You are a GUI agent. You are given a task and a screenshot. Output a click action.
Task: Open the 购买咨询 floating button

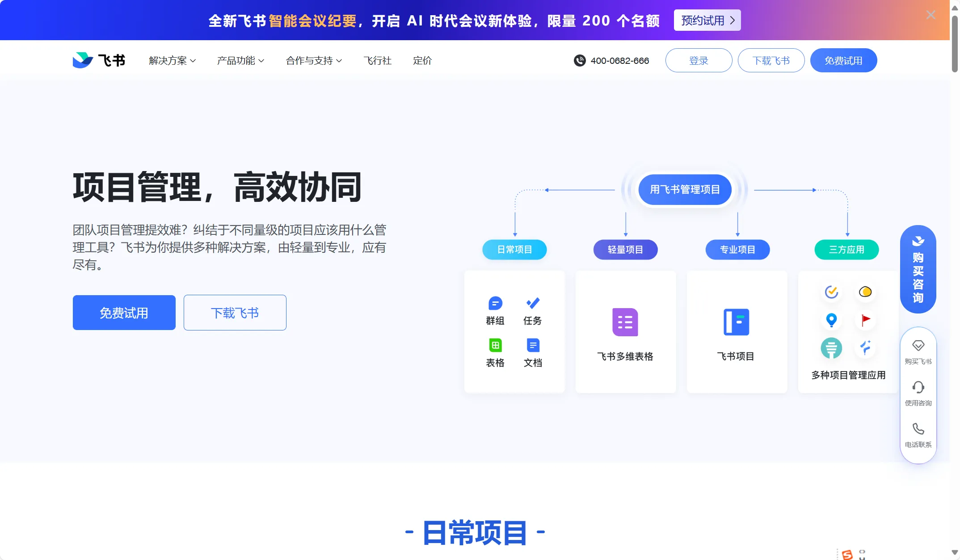click(x=918, y=269)
